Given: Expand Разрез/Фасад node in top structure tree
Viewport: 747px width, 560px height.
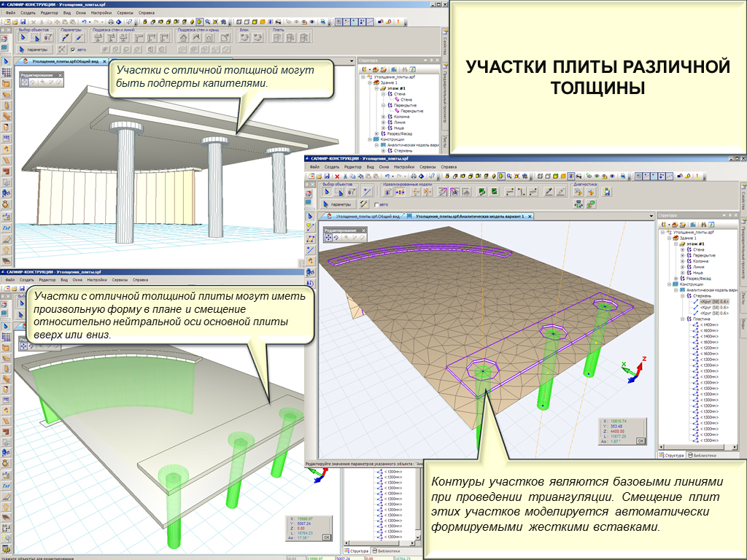Looking at the screenshot, I should coord(376,134).
